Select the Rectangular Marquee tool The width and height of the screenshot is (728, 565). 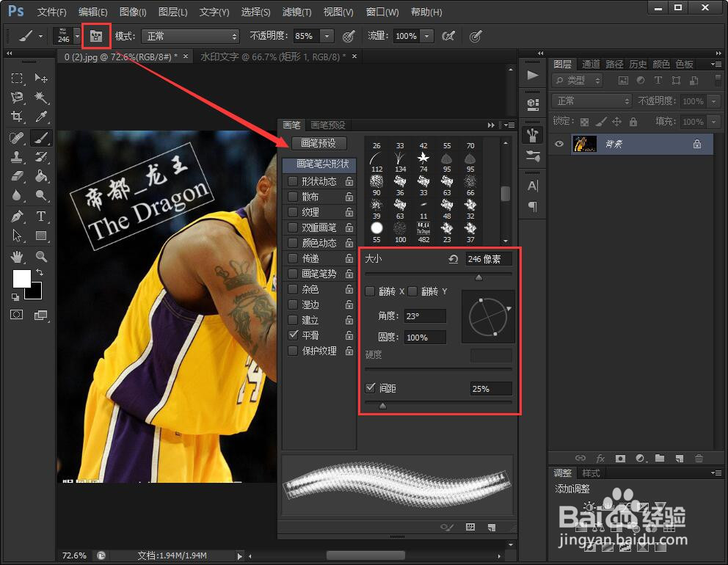pyautogui.click(x=17, y=78)
